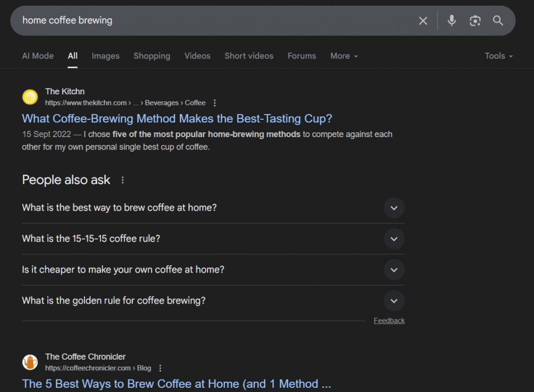Screen dimensions: 534x392
Task: Click the Feedback link
Action: pyautogui.click(x=389, y=321)
